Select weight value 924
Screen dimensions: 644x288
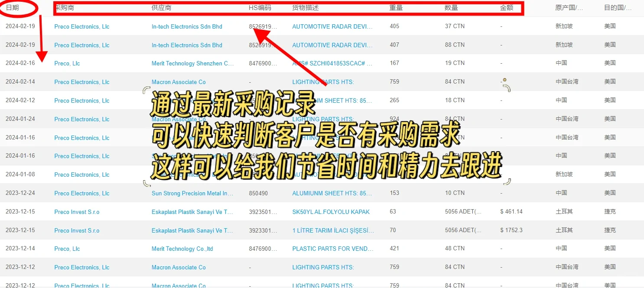394,119
